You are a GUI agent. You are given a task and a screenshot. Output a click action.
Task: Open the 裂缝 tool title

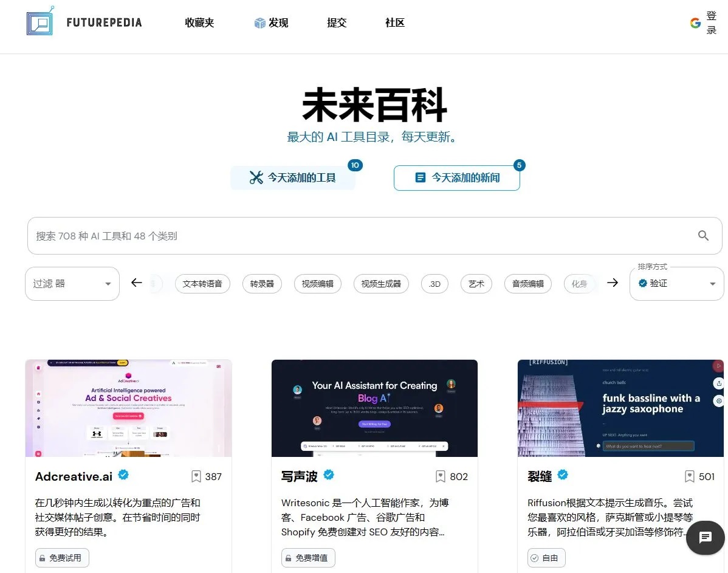(x=540, y=476)
